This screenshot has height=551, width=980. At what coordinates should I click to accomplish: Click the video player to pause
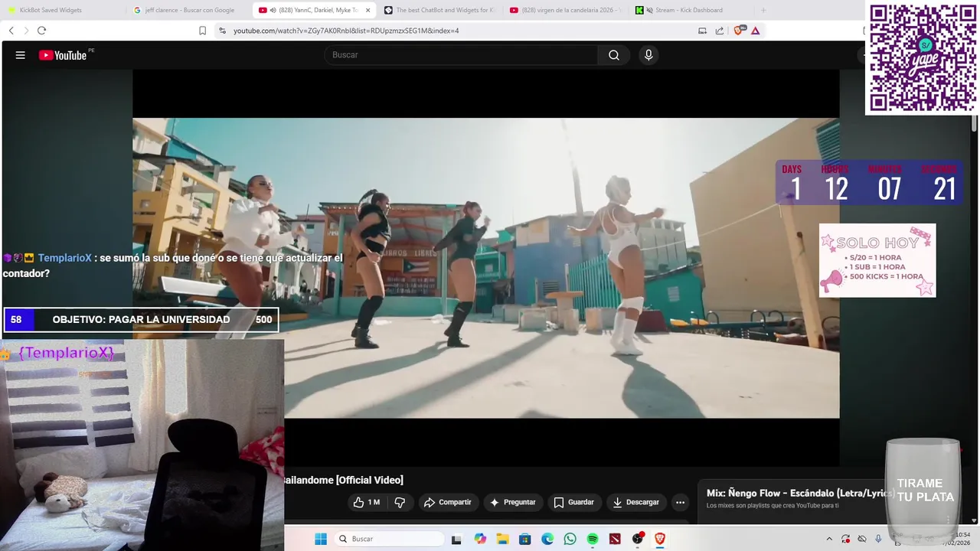[485, 268]
